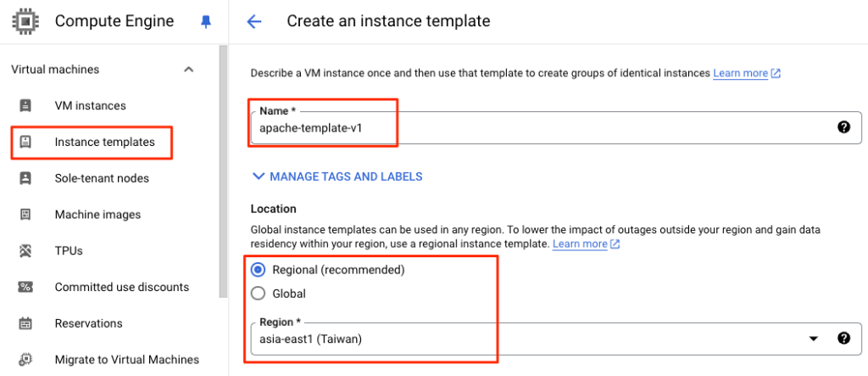The image size is (868, 376).
Task: Collapse the Virtual machines section chevron
Action: [189, 70]
